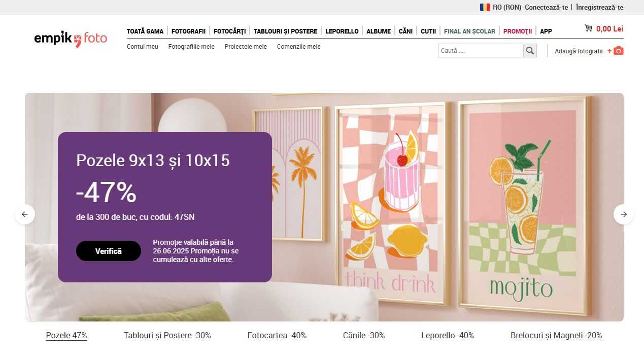This screenshot has width=644, height=356.
Task: Go to next banner slide arrow
Action: point(624,214)
